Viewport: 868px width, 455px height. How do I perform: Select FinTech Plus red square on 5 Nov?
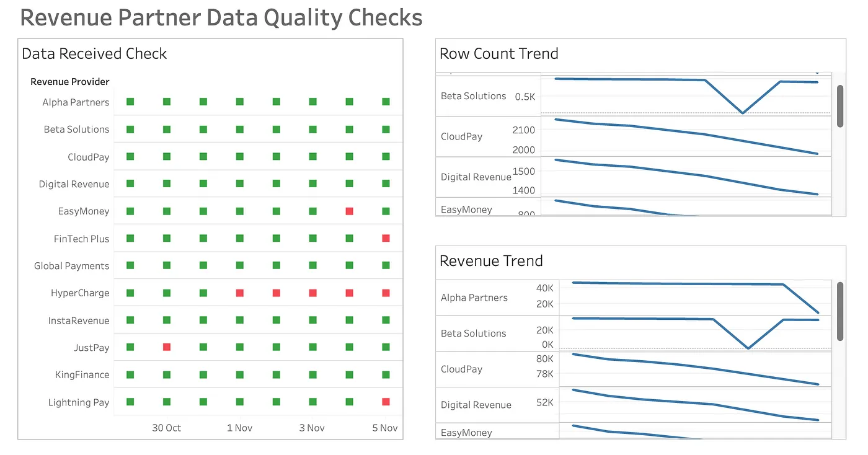[386, 238]
